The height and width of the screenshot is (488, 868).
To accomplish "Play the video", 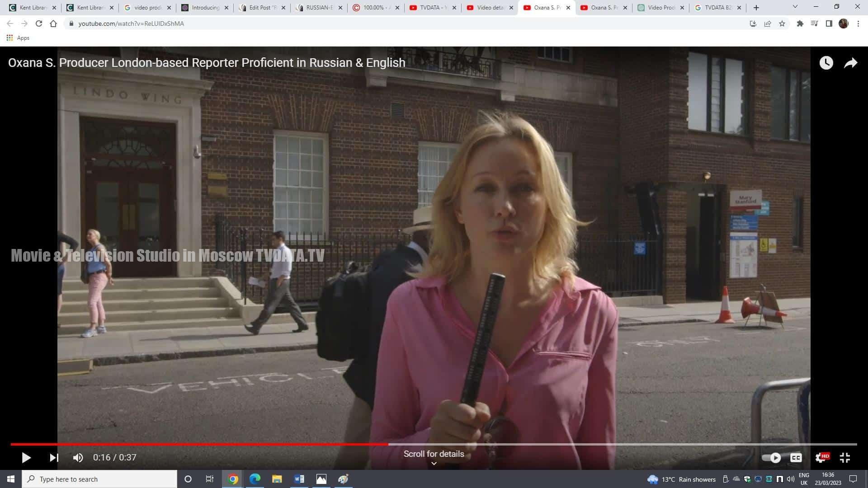I will pyautogui.click(x=26, y=458).
